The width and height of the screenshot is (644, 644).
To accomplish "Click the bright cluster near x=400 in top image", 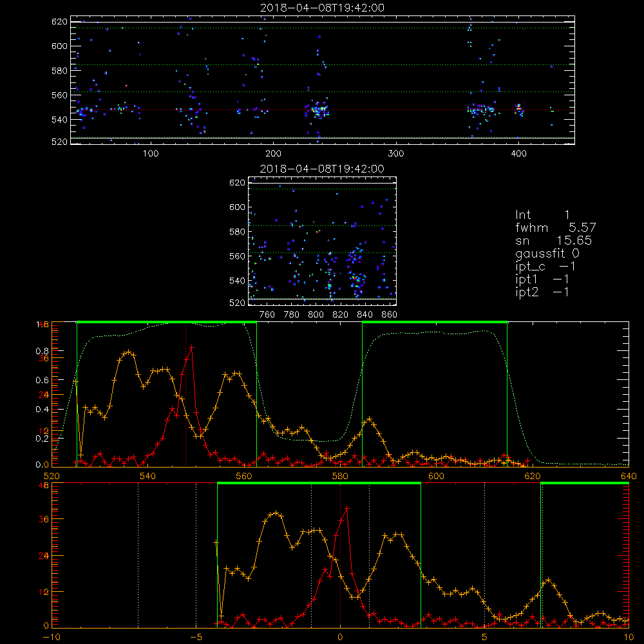I will click(519, 109).
